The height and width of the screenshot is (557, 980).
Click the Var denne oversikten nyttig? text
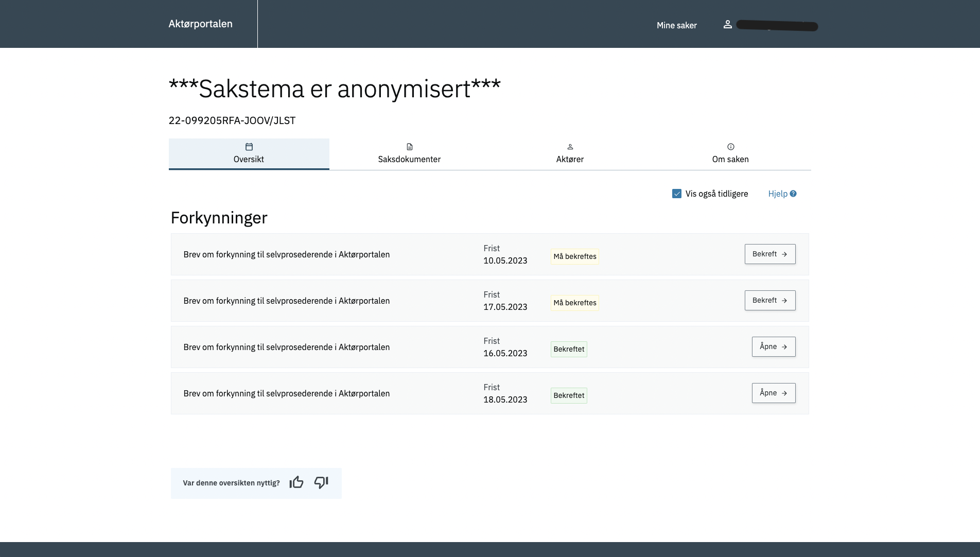point(231,483)
